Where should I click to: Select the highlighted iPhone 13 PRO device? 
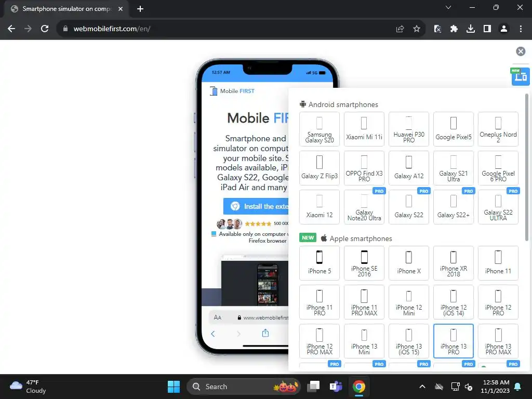pyautogui.click(x=453, y=341)
